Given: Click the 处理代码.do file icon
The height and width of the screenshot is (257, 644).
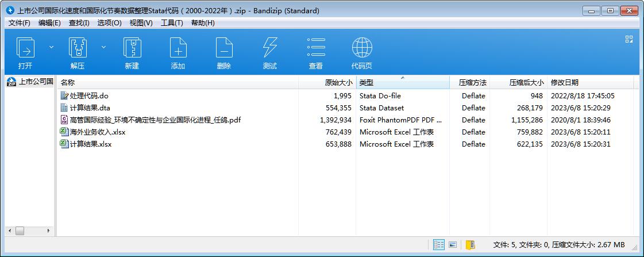Looking at the screenshot, I should (x=64, y=96).
